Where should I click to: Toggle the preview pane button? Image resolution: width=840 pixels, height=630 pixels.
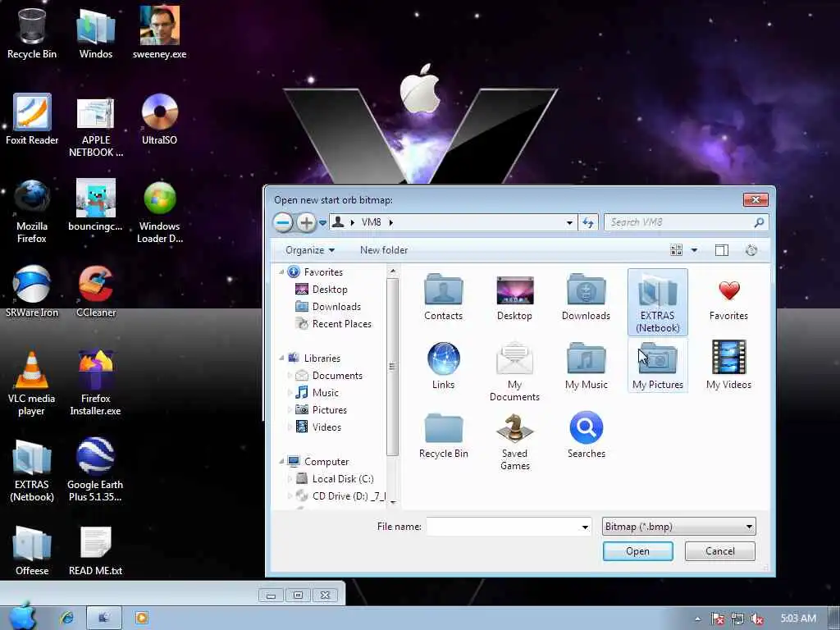[x=722, y=250]
